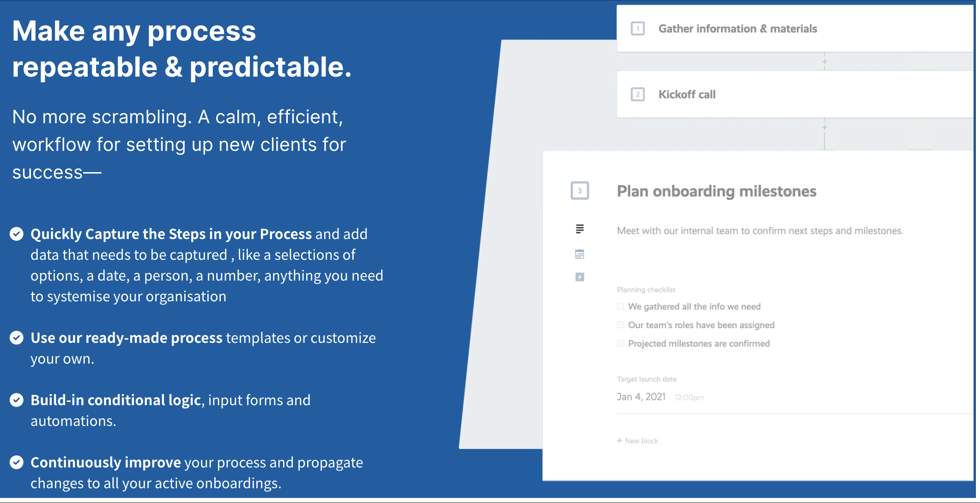Image resolution: width=980 pixels, height=503 pixels.
Task: Click step 1 number badge icon
Action: coord(638,29)
